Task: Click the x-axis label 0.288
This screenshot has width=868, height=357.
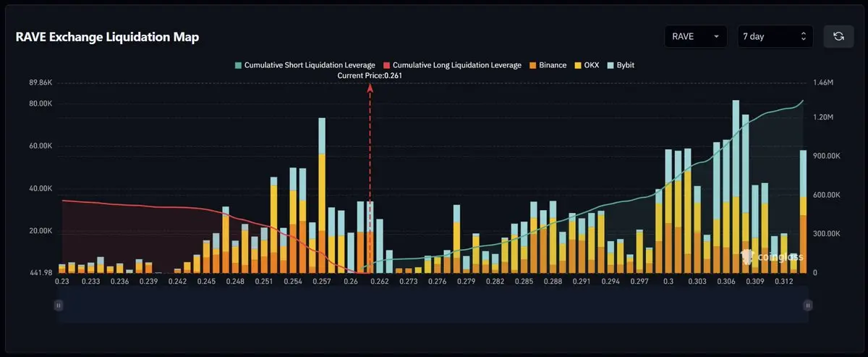Action: point(553,281)
